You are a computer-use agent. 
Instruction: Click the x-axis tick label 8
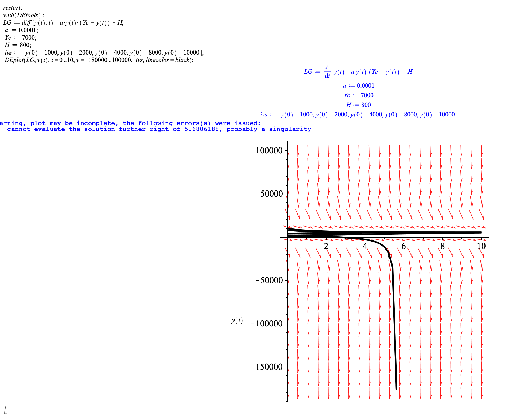coord(442,246)
